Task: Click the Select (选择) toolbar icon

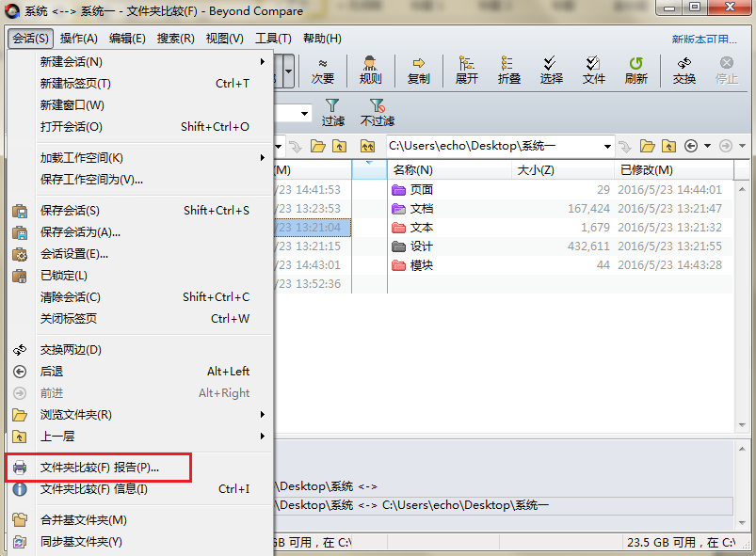Action: click(552, 71)
